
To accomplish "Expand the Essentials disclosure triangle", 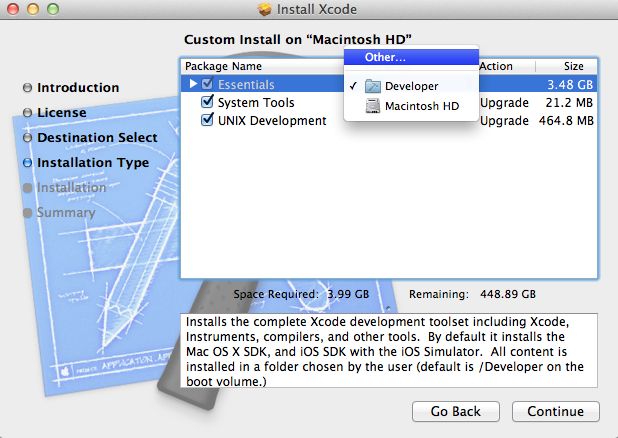I will (193, 84).
